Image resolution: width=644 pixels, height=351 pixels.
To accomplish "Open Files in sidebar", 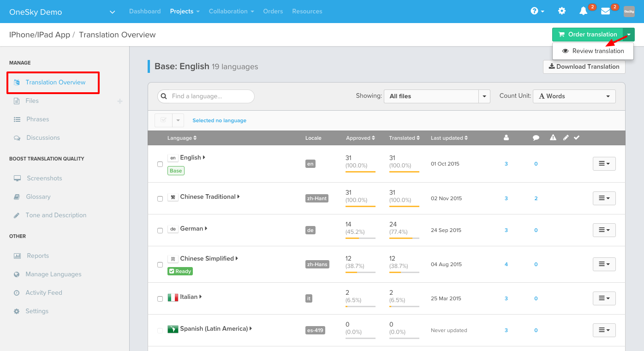I will [32, 101].
